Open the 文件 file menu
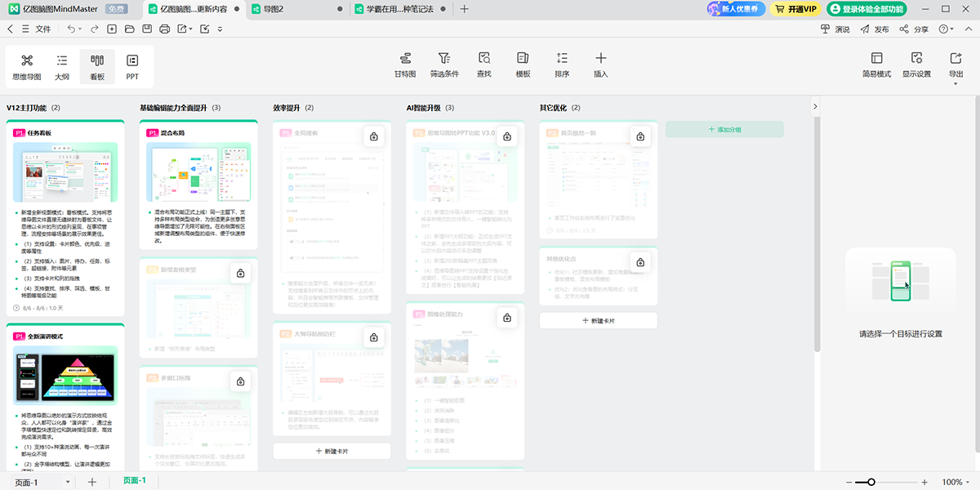Screen dimensions: 980x490 click(38, 29)
